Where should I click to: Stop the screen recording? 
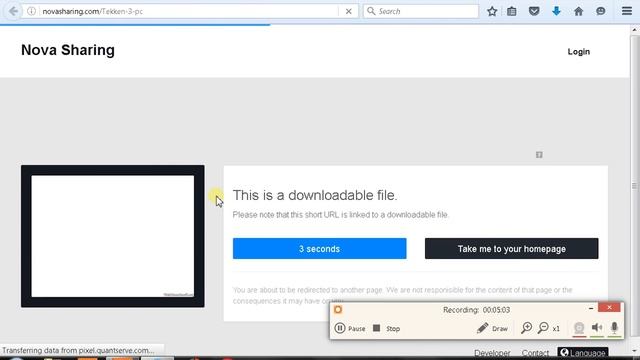[386, 328]
